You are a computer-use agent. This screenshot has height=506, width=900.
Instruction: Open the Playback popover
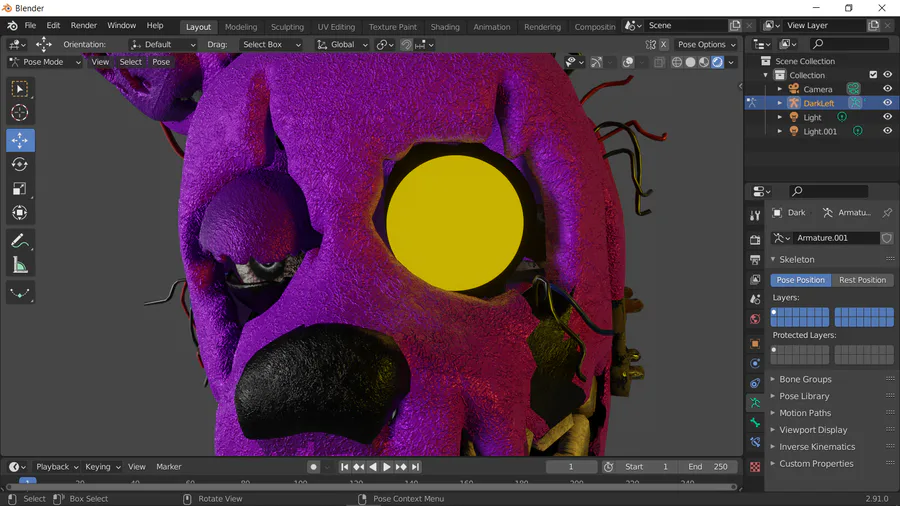57,467
